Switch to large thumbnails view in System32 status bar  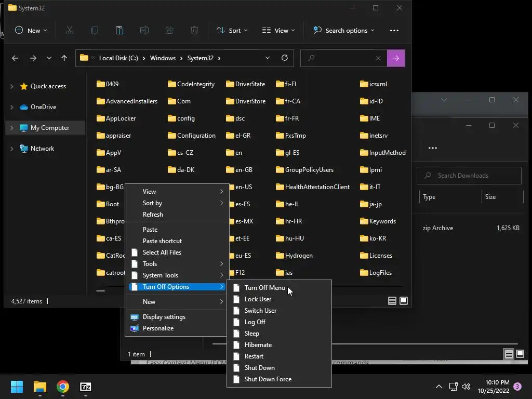tap(404, 301)
